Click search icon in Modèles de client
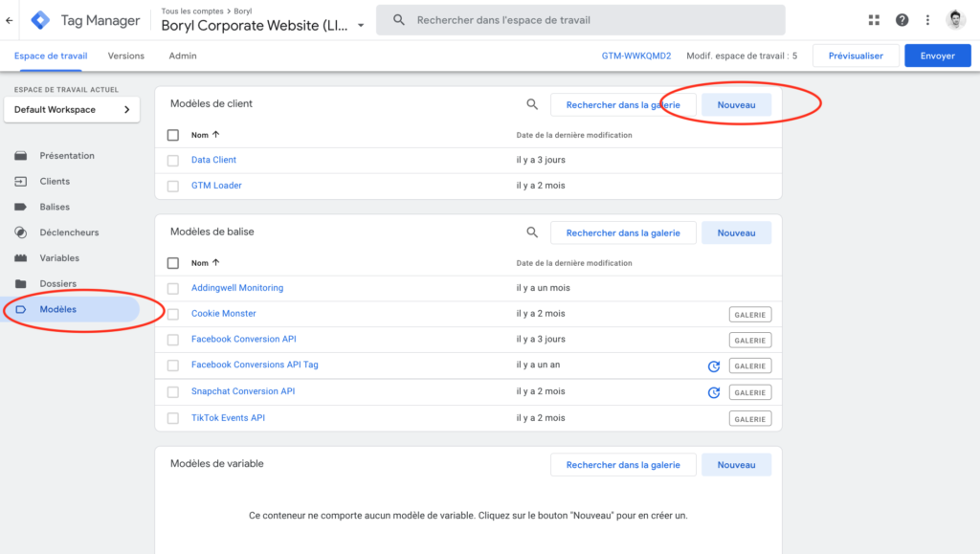 point(532,104)
